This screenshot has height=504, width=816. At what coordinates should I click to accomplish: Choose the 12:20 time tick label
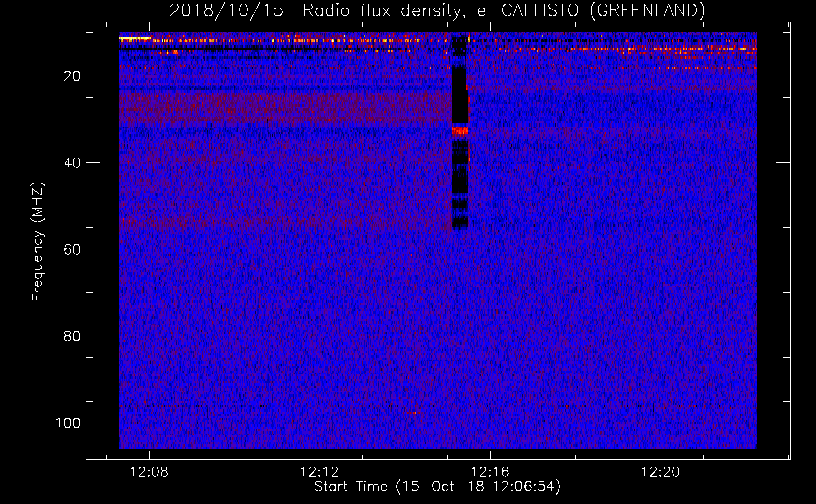pos(661,472)
